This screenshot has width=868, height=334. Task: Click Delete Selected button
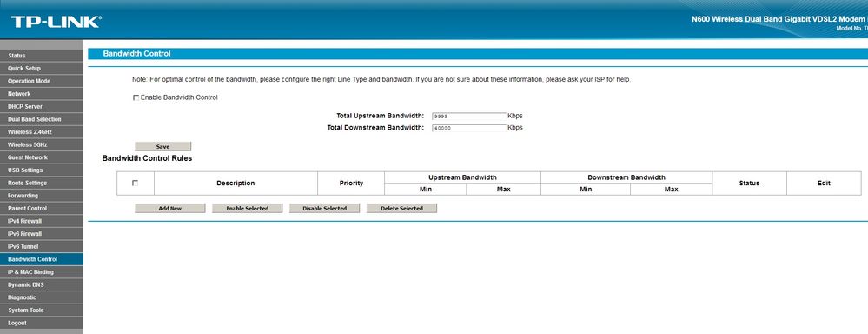pyautogui.click(x=402, y=208)
